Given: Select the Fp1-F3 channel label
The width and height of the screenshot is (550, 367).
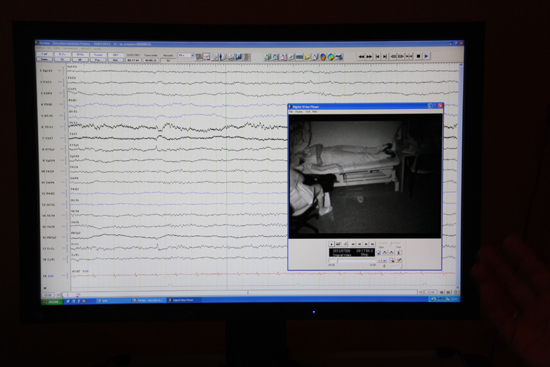Looking at the screenshot, I should (x=47, y=71).
